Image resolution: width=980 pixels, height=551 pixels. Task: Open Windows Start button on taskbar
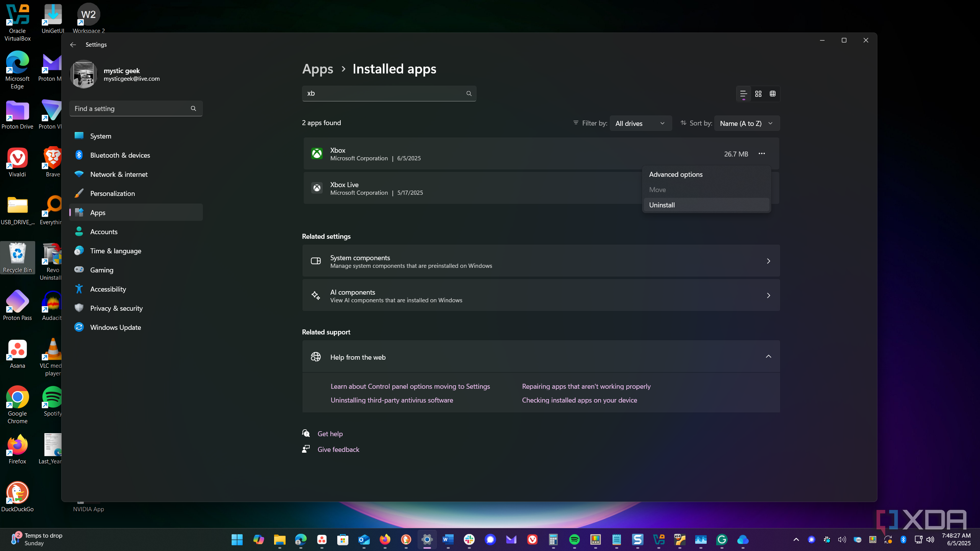click(237, 540)
